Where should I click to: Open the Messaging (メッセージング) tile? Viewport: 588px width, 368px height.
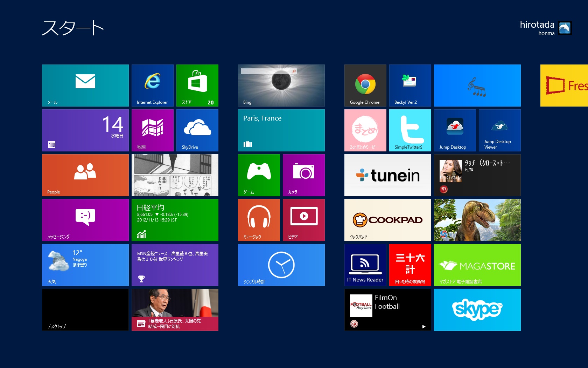click(85, 220)
